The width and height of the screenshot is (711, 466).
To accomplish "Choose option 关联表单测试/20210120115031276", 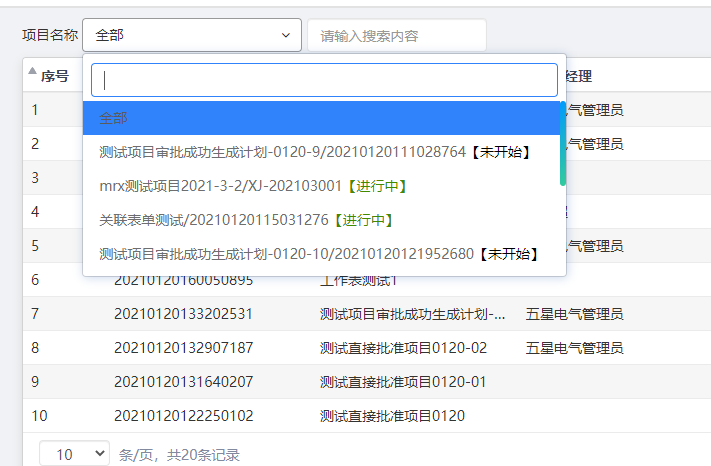I will coord(321,220).
